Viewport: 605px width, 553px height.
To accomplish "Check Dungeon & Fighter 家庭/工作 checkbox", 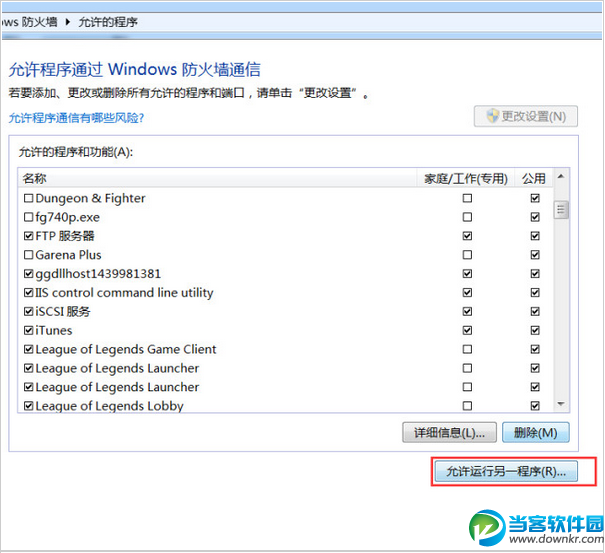I will pos(467,198).
